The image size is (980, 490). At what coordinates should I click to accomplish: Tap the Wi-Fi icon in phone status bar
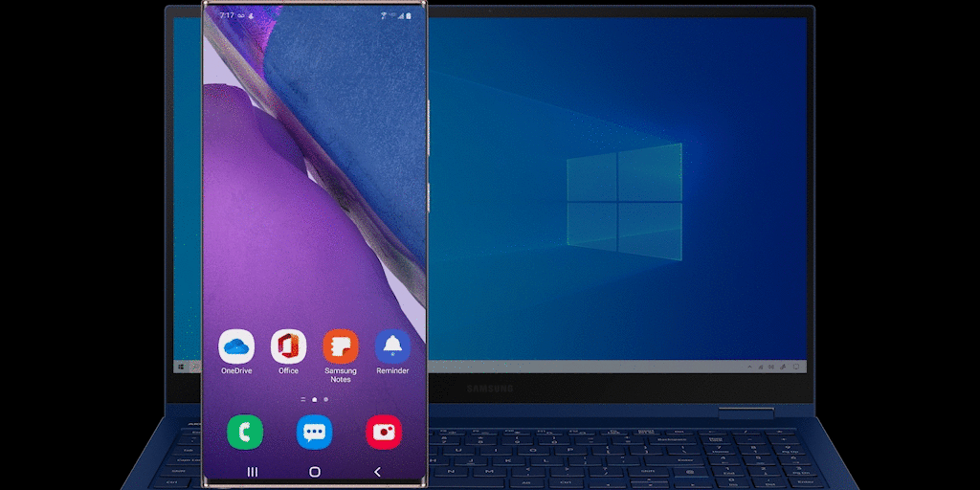pos(383,15)
